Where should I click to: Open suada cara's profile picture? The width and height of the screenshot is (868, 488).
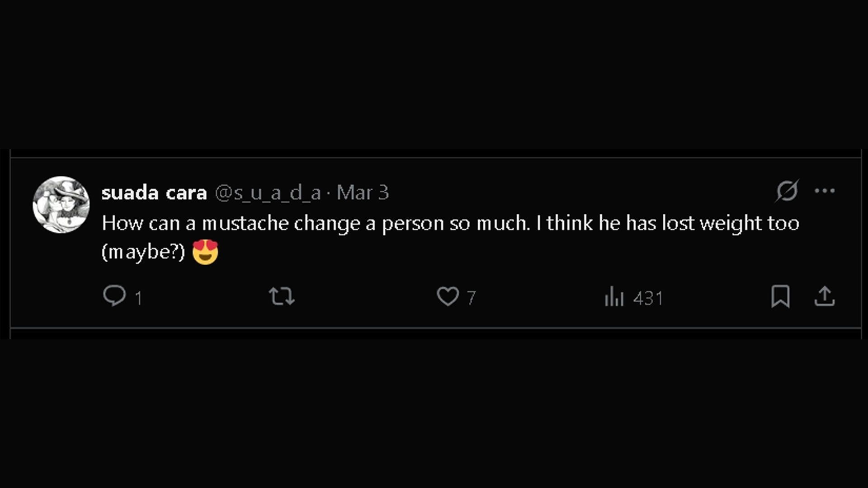click(61, 205)
